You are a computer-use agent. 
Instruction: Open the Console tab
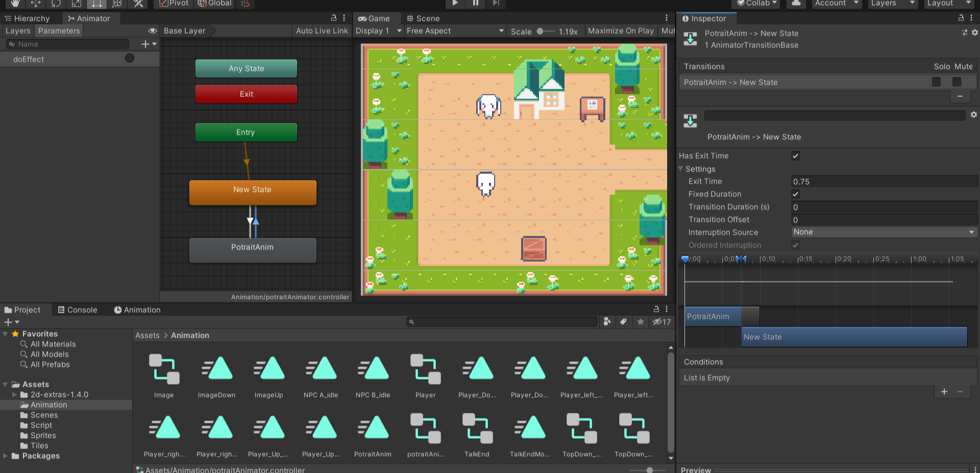(77, 310)
